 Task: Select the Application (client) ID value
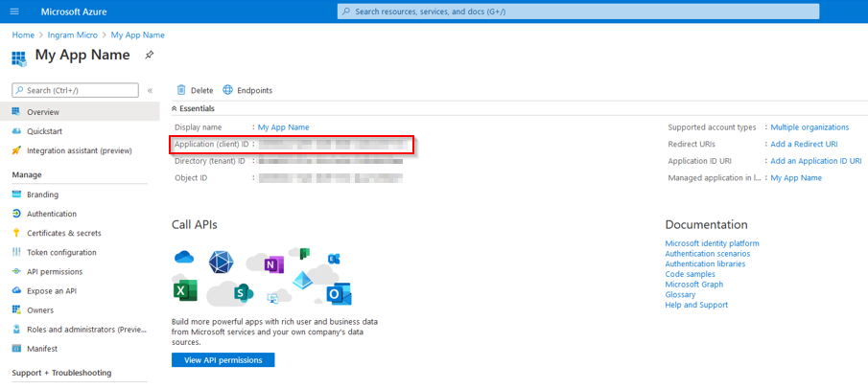[334, 145]
